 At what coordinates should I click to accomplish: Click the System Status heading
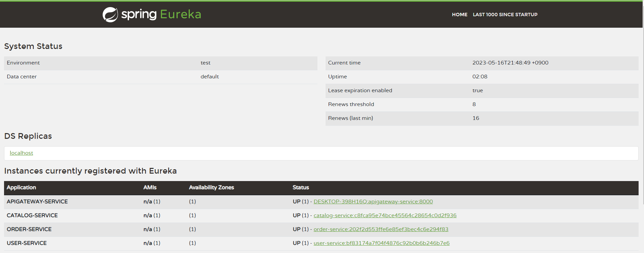coord(33,46)
